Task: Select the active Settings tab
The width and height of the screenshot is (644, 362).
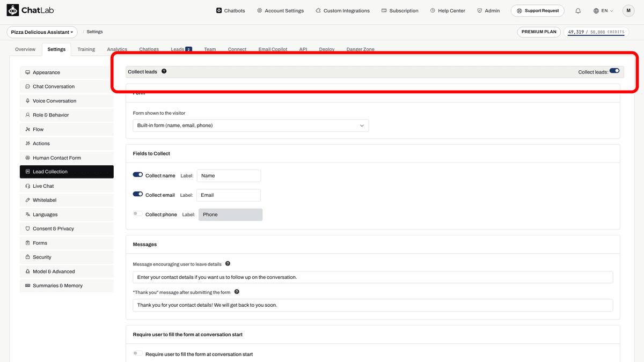Action: pyautogui.click(x=56, y=49)
